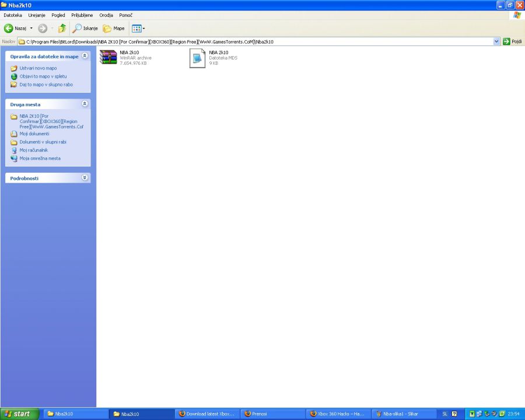Open Moj računalnik link
This screenshot has width=525, height=420.
[33, 150]
